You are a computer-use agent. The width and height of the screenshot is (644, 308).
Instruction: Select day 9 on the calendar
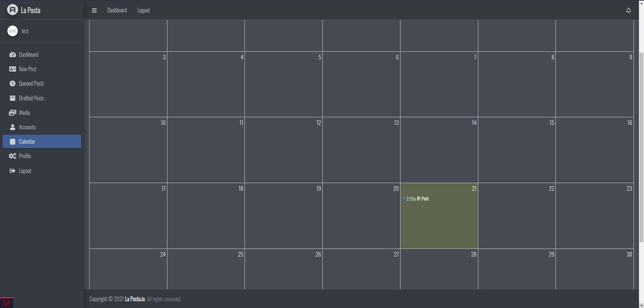point(631,57)
